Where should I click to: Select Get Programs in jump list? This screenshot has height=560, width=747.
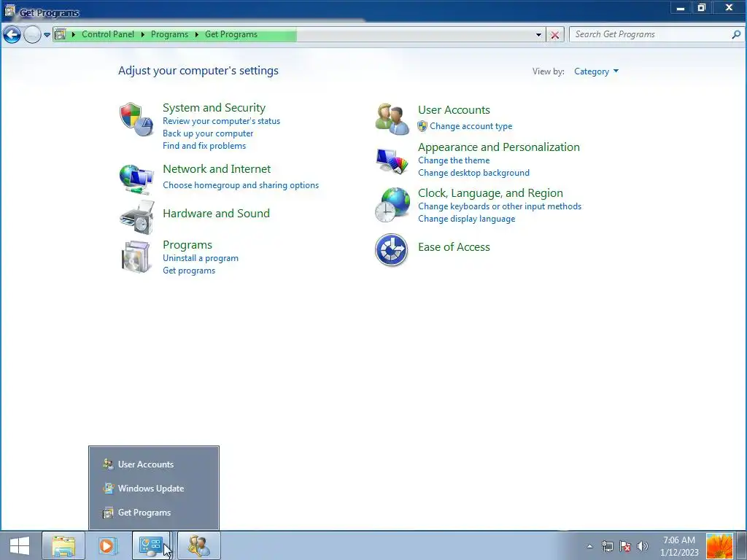[x=154, y=513]
